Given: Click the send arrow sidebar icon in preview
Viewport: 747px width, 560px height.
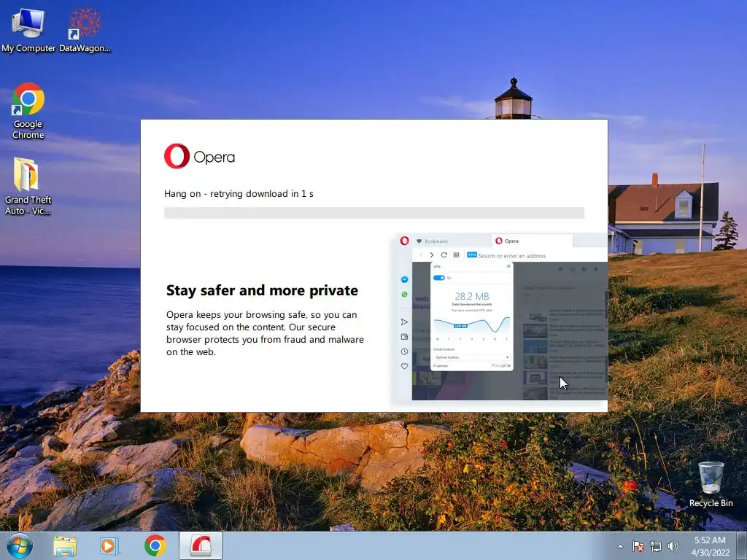Looking at the screenshot, I should click(x=404, y=322).
